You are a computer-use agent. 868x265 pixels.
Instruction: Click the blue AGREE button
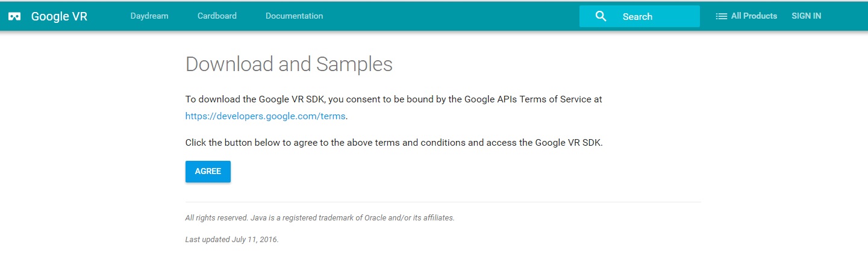[208, 171]
